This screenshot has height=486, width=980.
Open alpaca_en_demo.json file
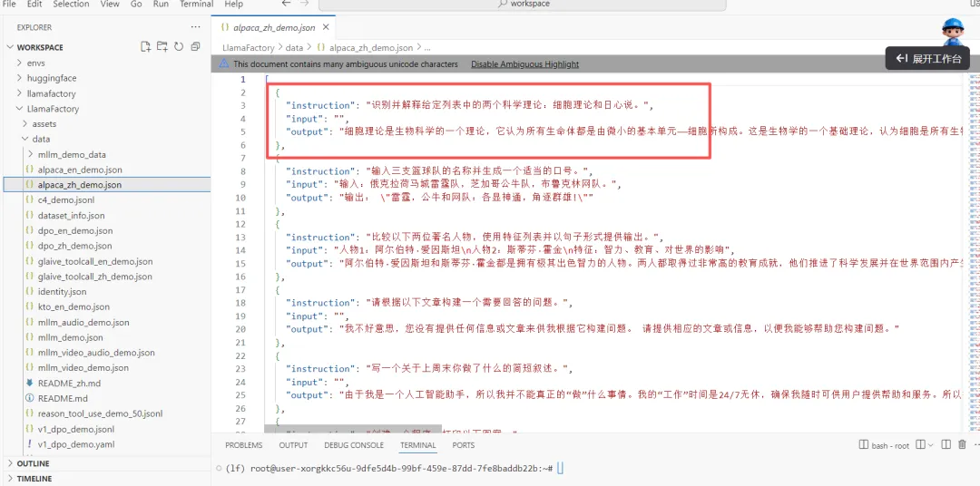79,170
